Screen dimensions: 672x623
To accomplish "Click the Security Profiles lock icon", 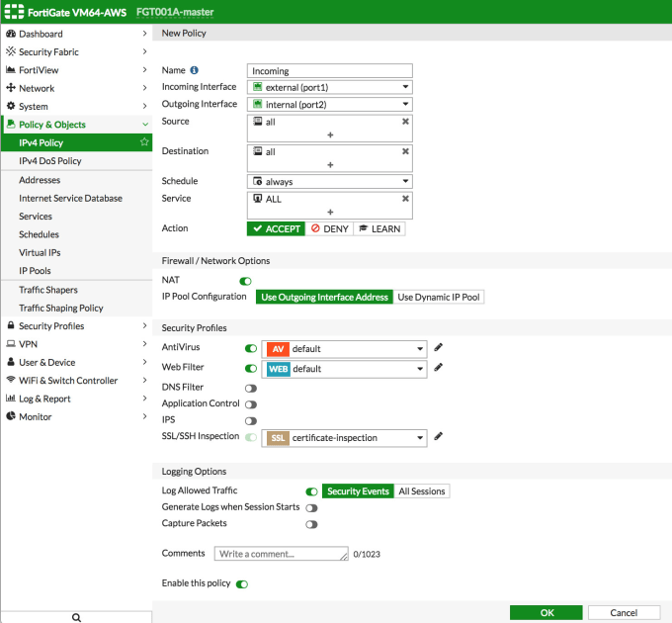I will [11, 325].
